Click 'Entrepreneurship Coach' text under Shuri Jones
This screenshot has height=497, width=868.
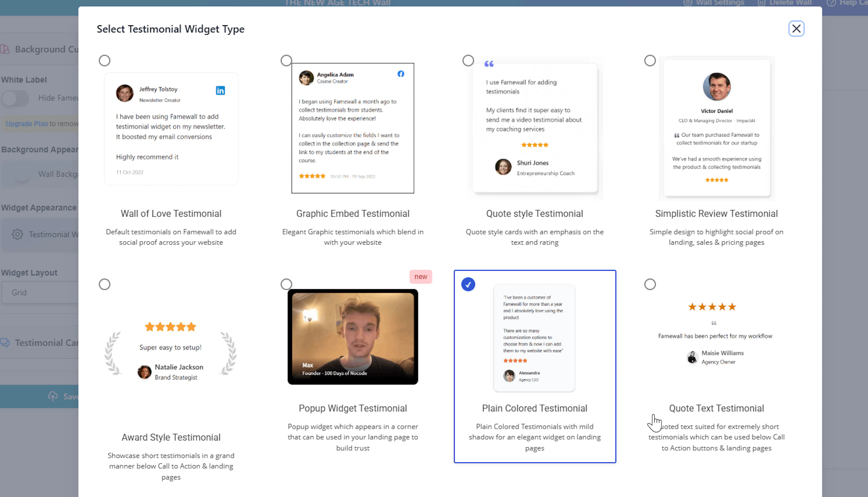546,173
